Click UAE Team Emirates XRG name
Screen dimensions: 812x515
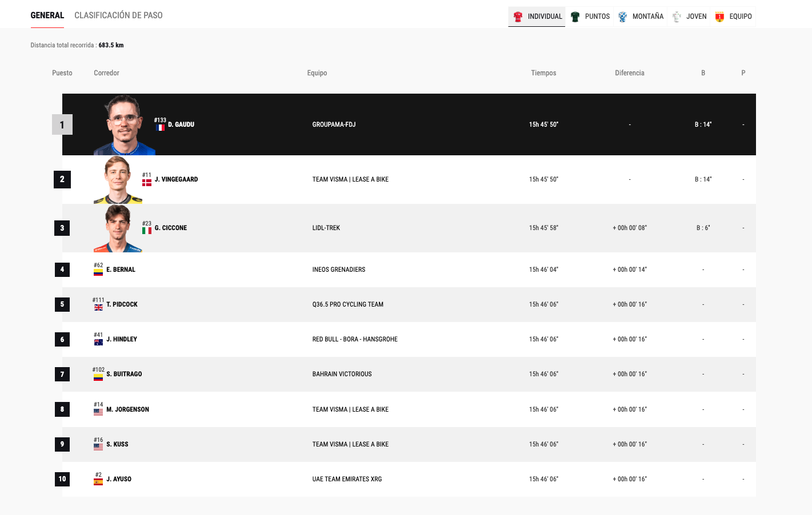click(x=347, y=479)
